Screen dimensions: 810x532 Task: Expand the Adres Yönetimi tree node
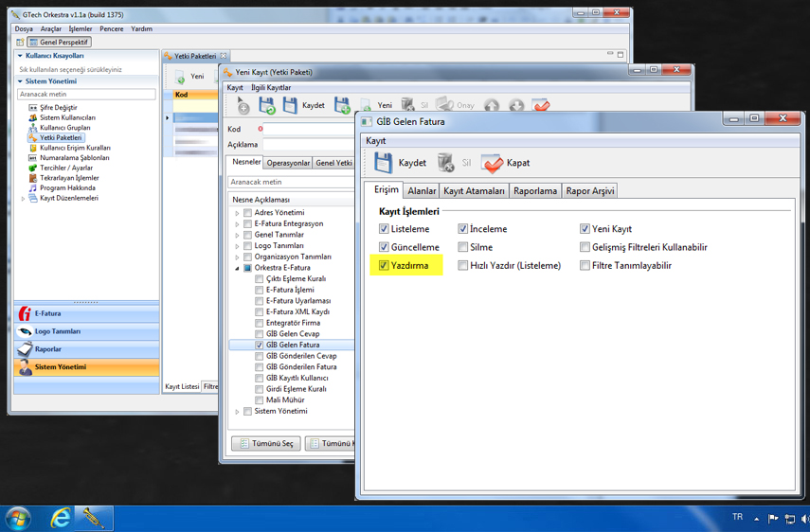tap(237, 213)
